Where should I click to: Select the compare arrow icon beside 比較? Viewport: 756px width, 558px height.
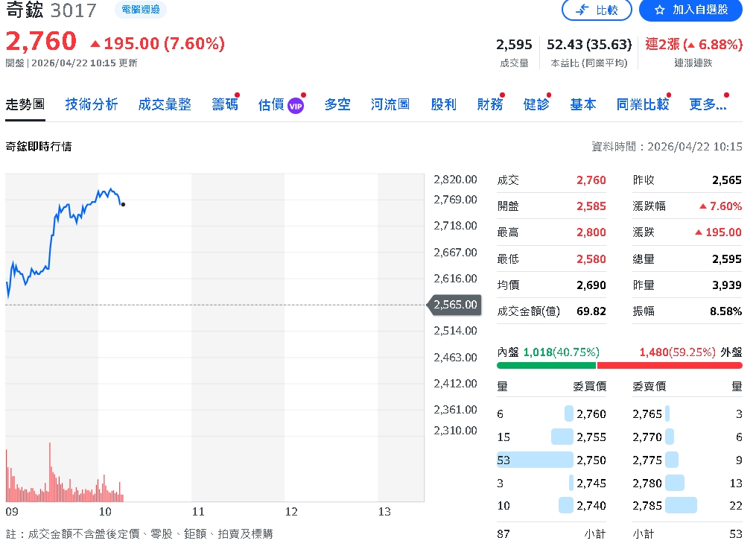[x=582, y=10]
